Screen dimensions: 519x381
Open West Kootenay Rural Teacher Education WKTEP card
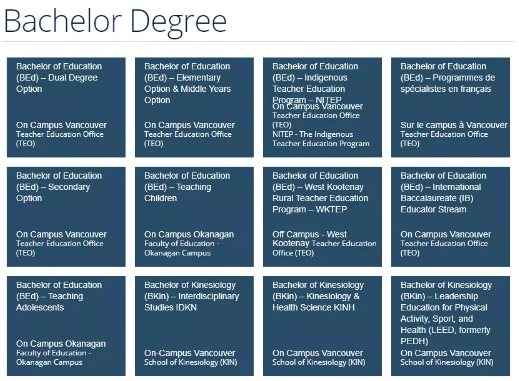pos(322,217)
